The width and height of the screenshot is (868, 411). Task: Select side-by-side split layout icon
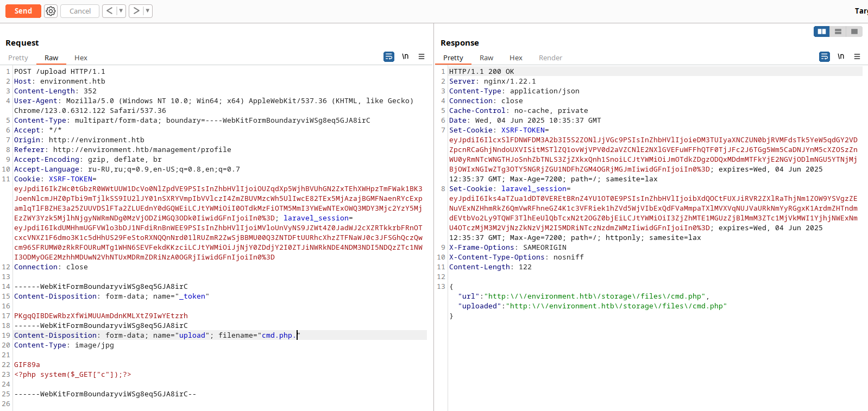822,31
